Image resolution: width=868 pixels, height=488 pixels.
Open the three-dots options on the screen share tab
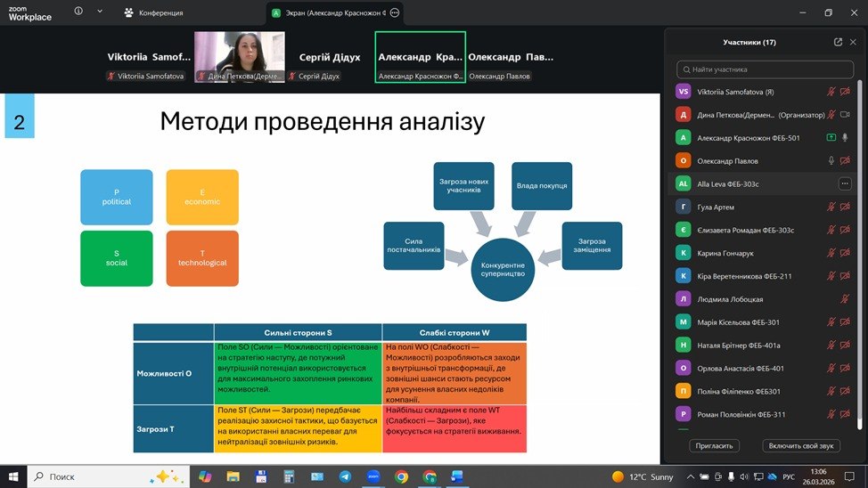click(x=396, y=13)
